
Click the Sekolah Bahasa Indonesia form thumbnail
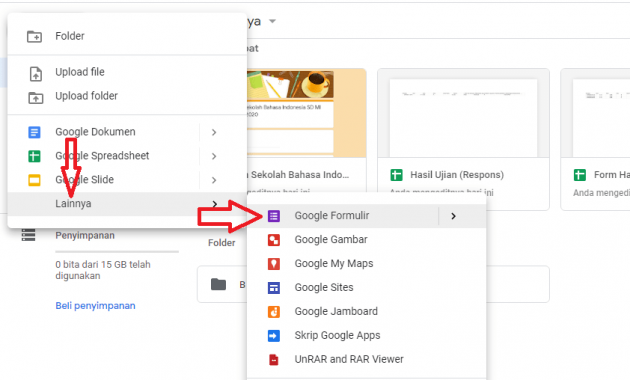[x=306, y=113]
